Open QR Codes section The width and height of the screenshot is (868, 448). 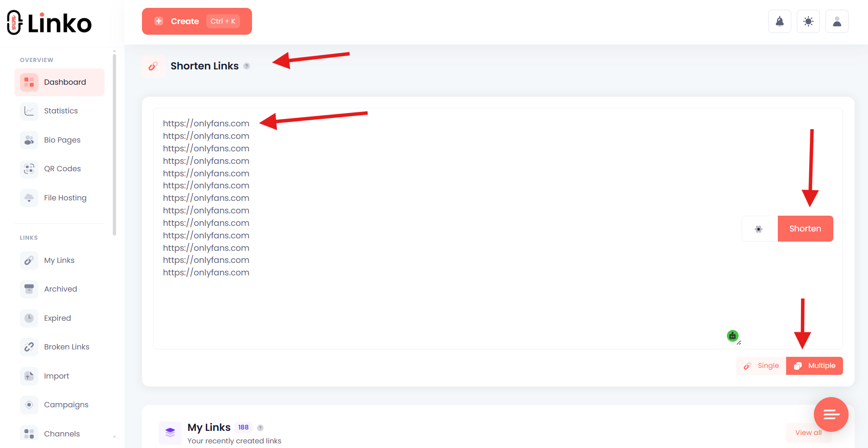(59, 169)
